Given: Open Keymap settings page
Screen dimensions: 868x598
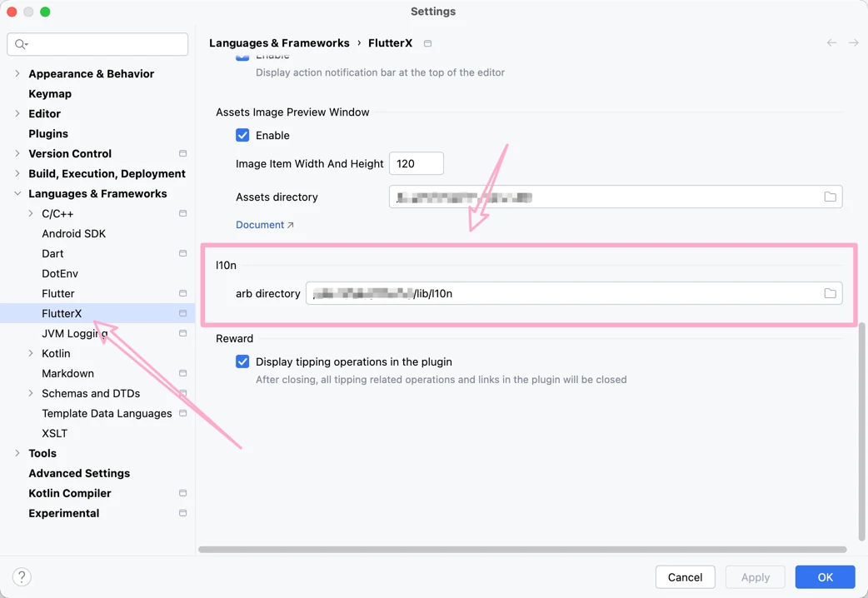Looking at the screenshot, I should (x=50, y=93).
